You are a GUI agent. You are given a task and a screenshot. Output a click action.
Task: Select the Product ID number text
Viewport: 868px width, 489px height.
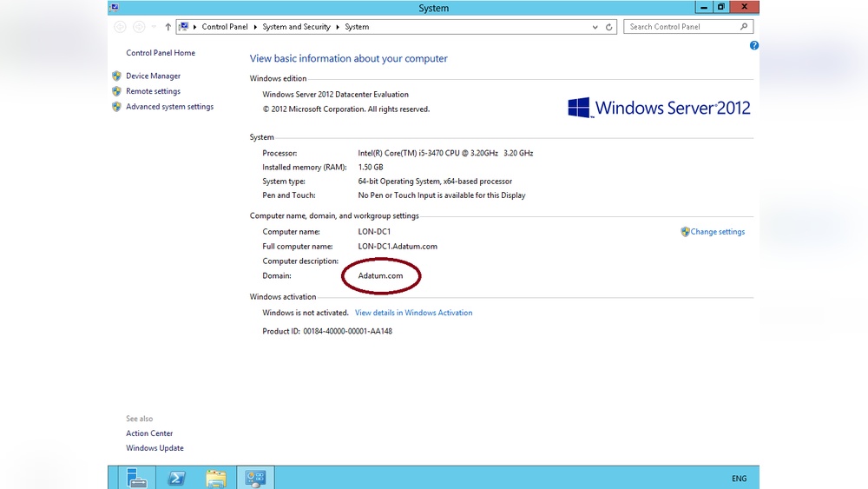click(348, 331)
